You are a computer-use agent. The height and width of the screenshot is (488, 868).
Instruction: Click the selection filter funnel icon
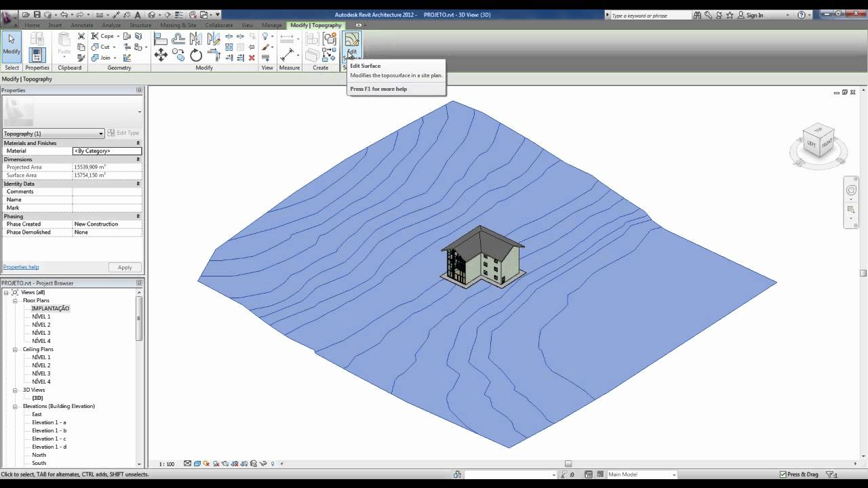(x=828, y=474)
